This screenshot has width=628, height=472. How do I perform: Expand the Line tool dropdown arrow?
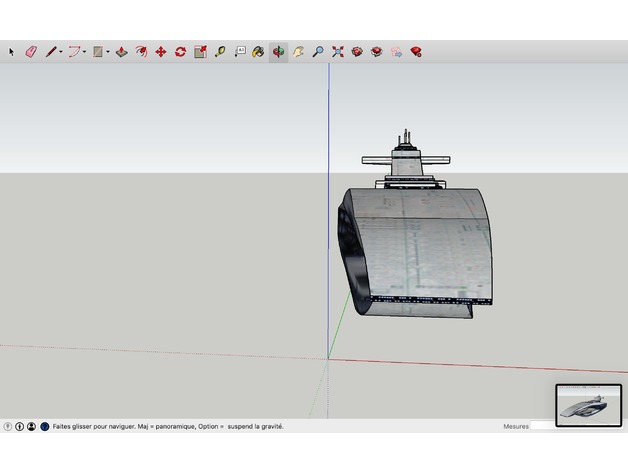[61, 51]
